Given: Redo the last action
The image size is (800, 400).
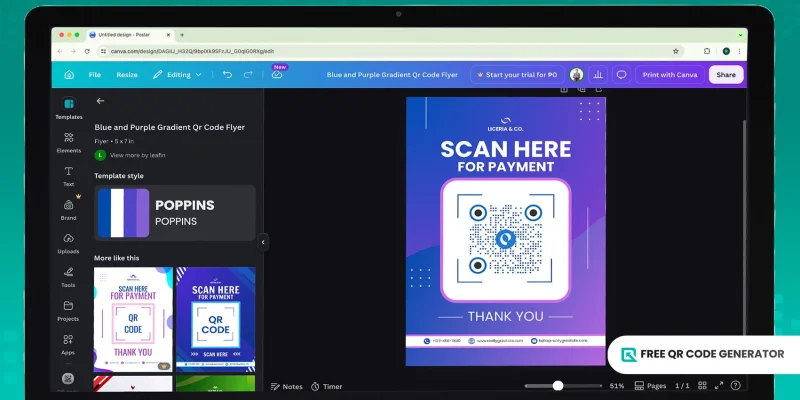Looking at the screenshot, I should [x=248, y=74].
